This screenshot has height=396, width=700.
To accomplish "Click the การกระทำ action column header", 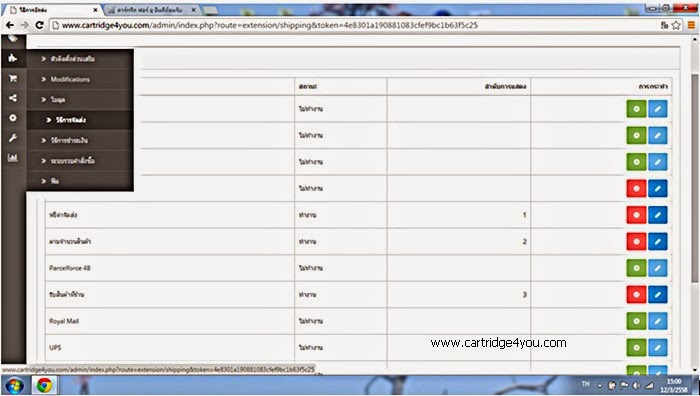I will tap(601, 86).
